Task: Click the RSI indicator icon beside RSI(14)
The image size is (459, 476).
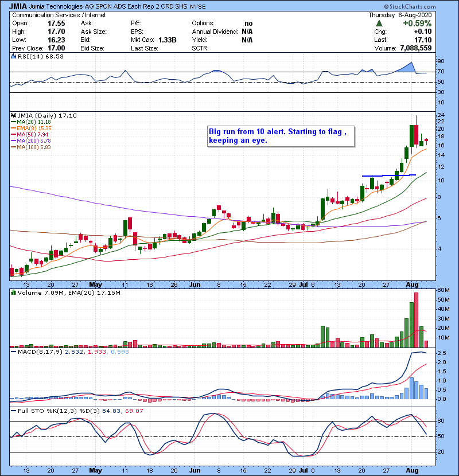Action: [13, 56]
